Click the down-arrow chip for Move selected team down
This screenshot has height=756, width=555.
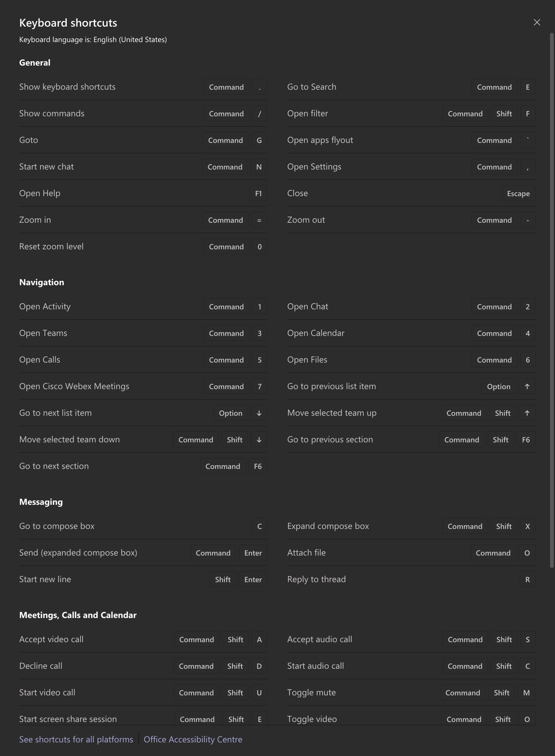259,439
